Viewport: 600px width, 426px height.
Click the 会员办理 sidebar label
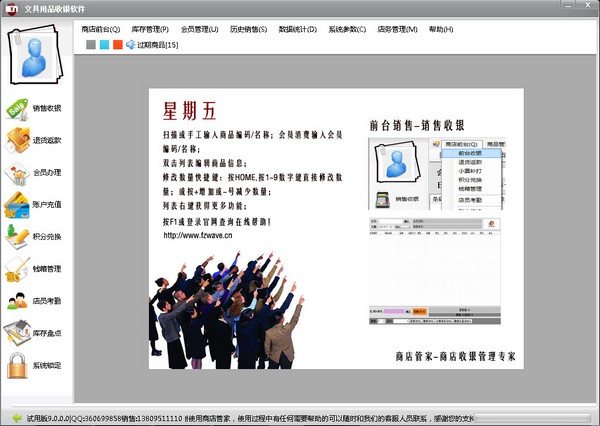[47, 173]
